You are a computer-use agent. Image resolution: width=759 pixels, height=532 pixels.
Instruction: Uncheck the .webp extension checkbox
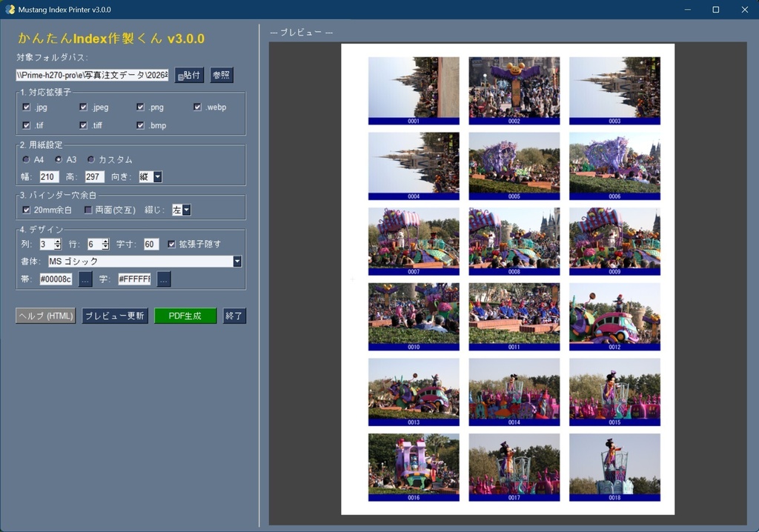click(197, 107)
